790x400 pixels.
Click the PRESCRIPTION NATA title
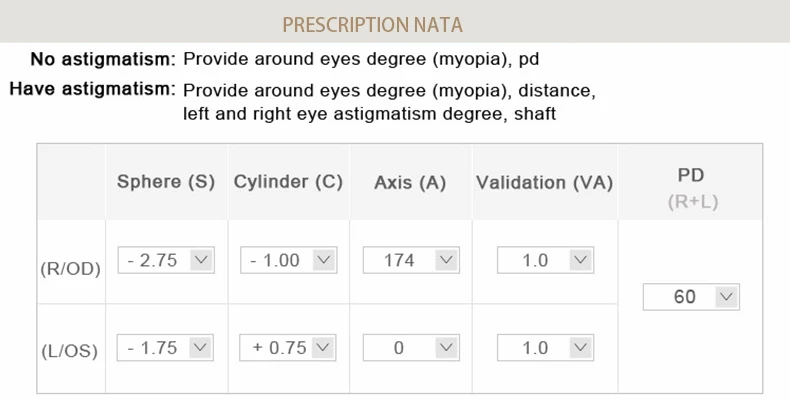(x=373, y=25)
